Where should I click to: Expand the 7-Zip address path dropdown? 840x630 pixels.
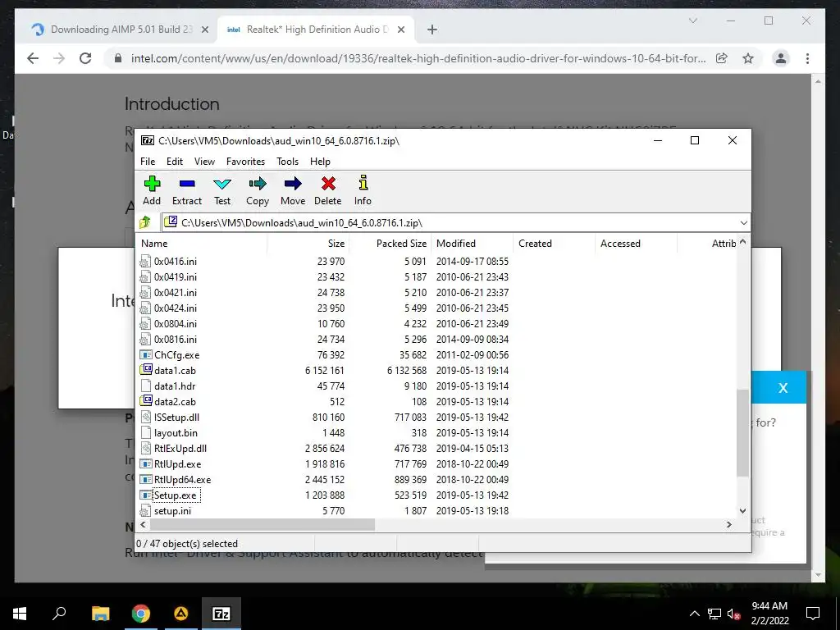(x=743, y=223)
